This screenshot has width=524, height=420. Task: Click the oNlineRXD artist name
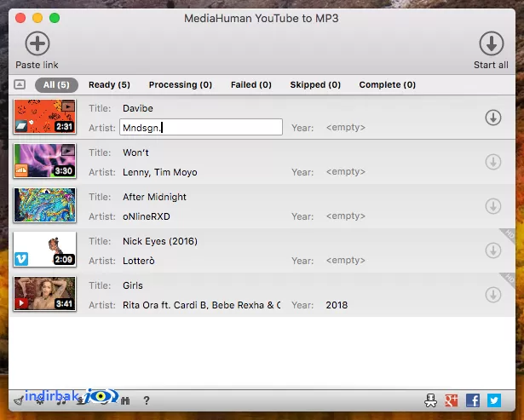pos(147,216)
